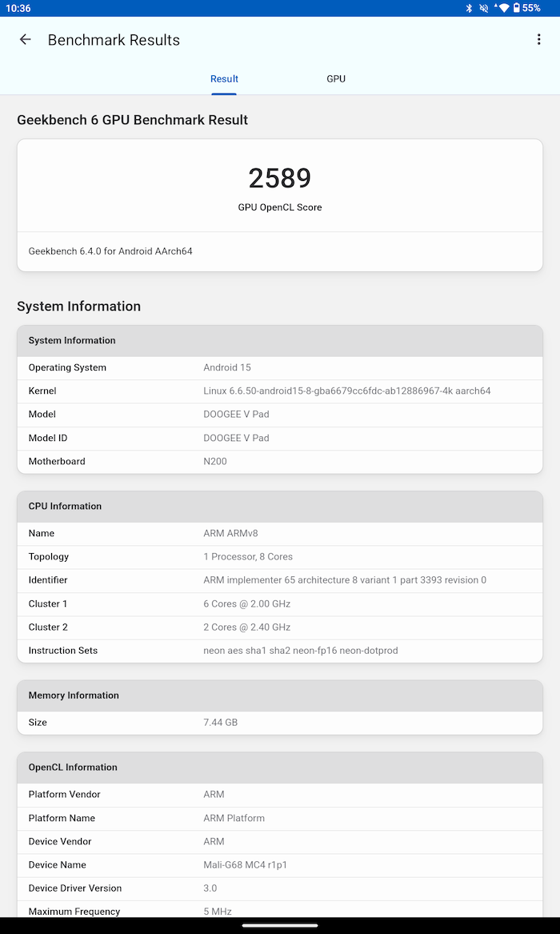Screen dimensions: 560x934
Task: Tap Geekbench 6.4.0 for Android AArch64 text
Action: point(110,251)
